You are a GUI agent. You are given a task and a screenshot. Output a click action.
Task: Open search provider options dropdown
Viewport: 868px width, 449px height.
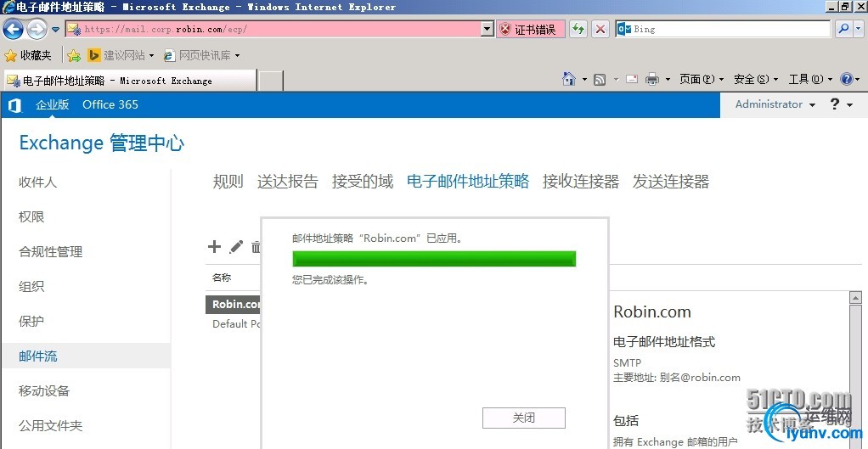click(x=860, y=30)
